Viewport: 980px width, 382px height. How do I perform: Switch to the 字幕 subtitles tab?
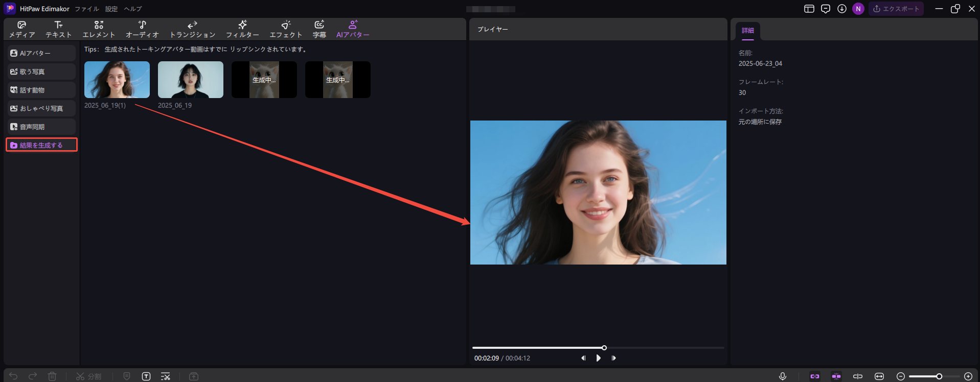(x=320, y=30)
